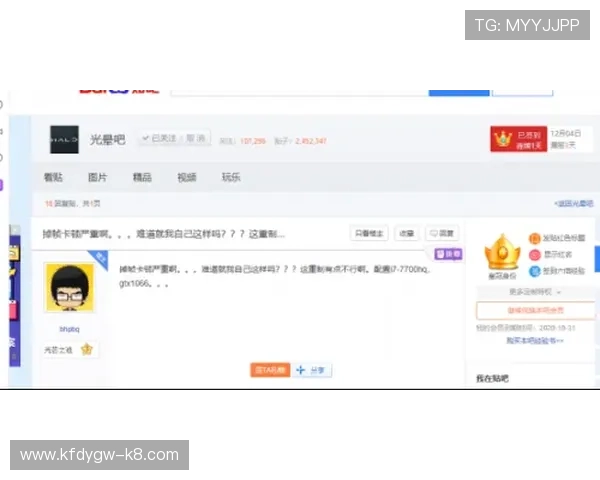Image resolution: width=600 pixels, height=480 pixels.
Task: Click the blue 楼主 corner ribbon
Action: click(99, 258)
